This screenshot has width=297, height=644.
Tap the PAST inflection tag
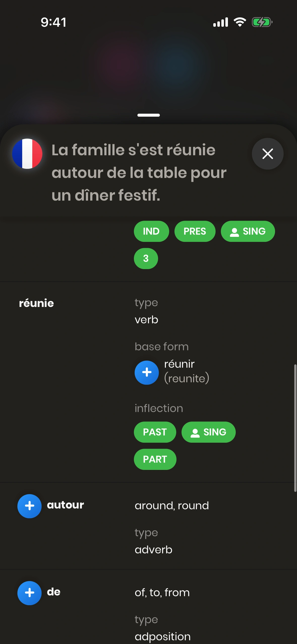click(x=155, y=432)
